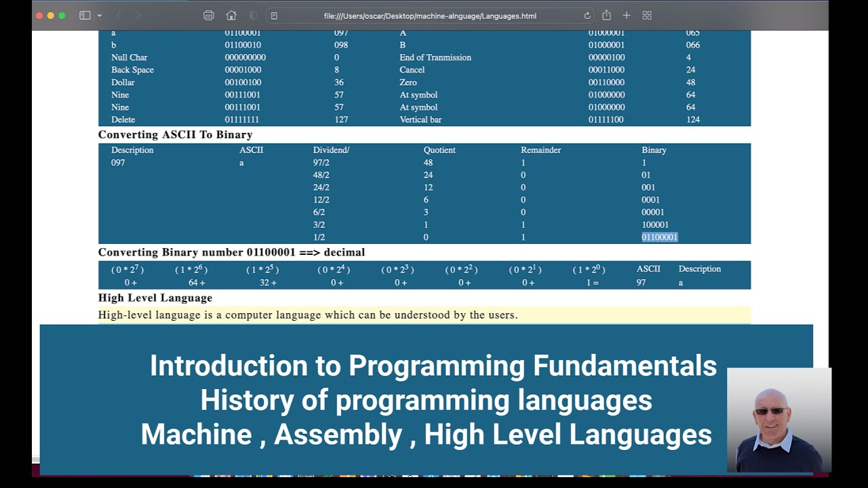The width and height of the screenshot is (868, 488).
Task: Click the binary result '100001'
Action: (655, 224)
